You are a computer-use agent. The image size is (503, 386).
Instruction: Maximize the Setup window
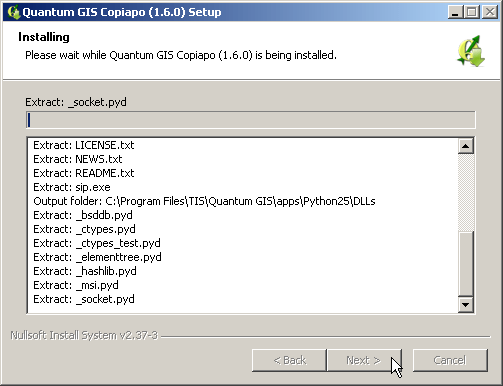pos(472,12)
